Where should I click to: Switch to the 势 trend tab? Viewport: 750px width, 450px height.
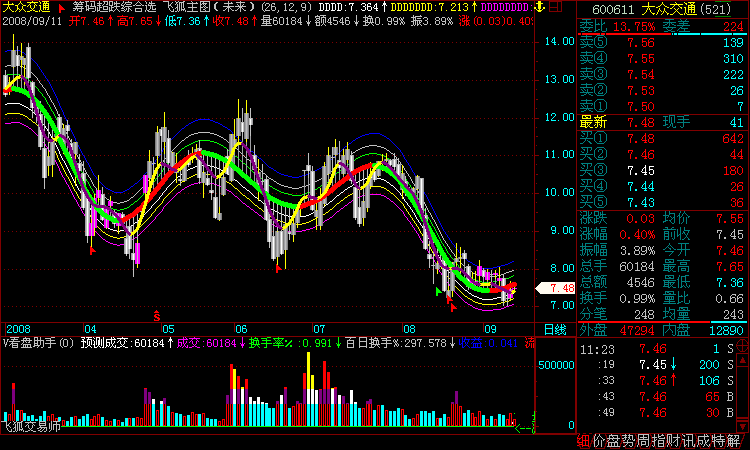click(629, 441)
